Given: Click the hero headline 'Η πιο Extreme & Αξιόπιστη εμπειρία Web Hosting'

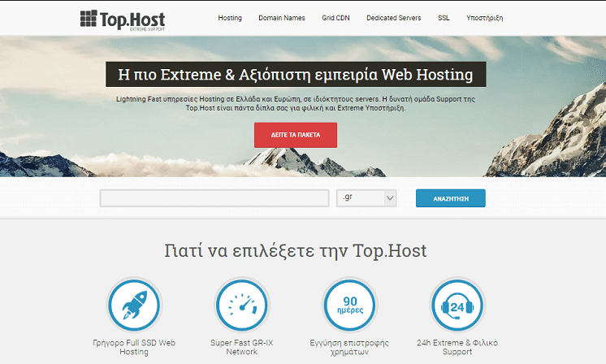Looking at the screenshot, I should point(296,74).
